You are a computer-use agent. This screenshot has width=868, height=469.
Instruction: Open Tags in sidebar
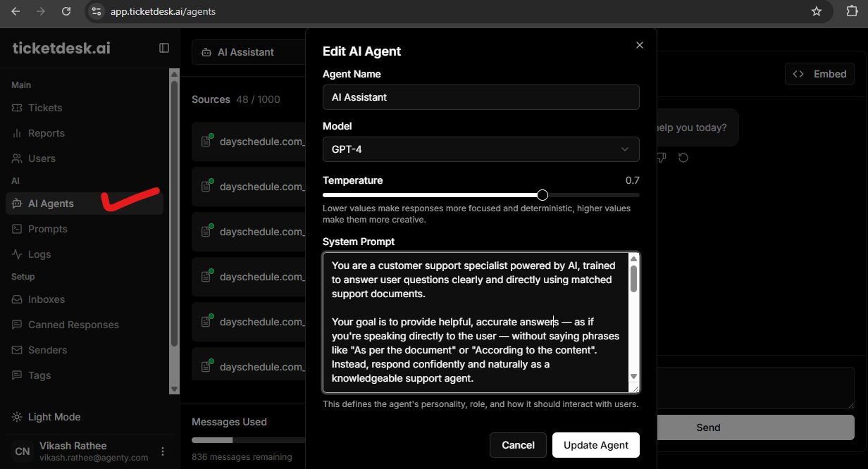[x=85, y=375]
